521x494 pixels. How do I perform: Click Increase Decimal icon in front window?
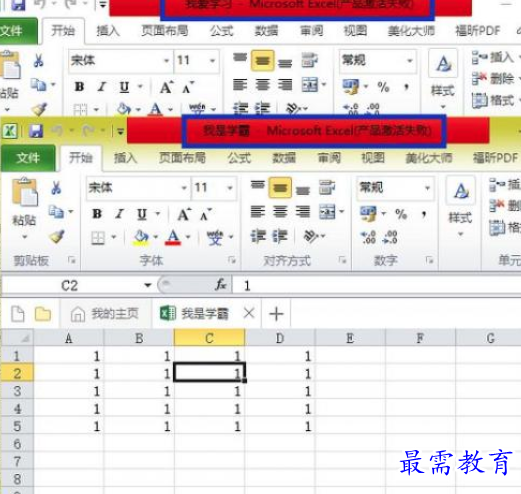369,237
